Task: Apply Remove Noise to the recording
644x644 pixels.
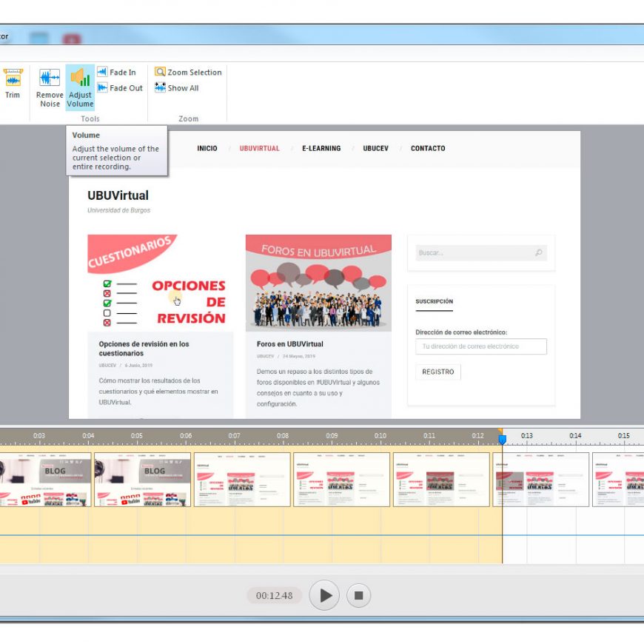Action: 50,88
